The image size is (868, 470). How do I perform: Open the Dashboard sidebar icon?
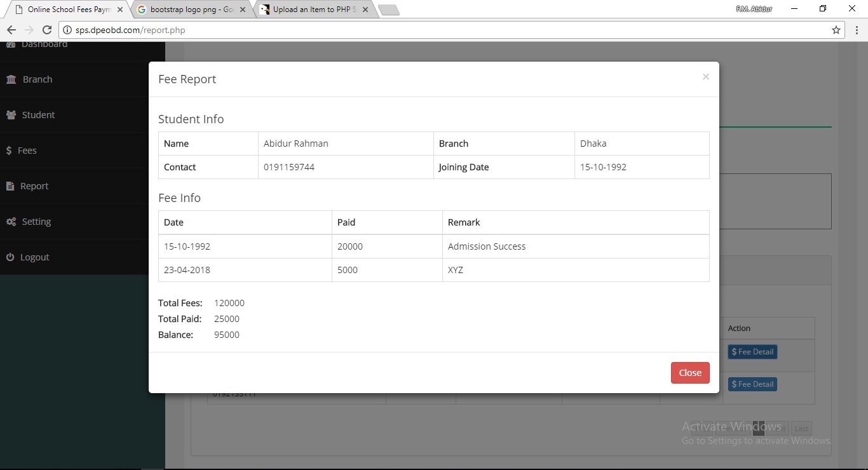point(11,44)
